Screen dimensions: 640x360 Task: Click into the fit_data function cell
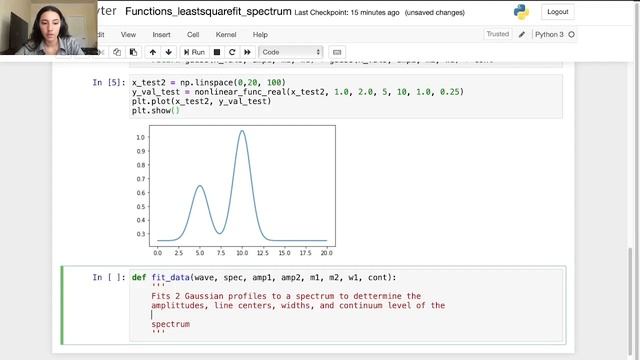coord(346,305)
